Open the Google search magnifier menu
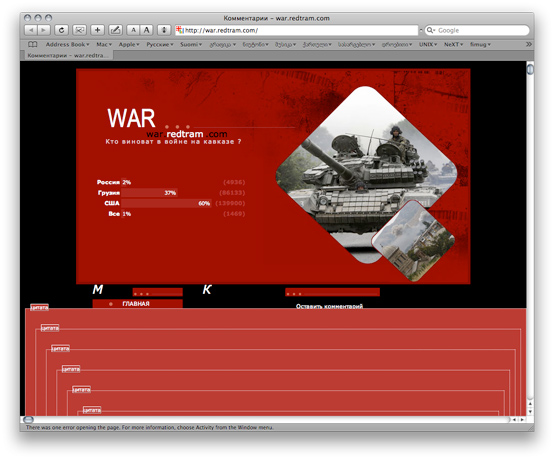The height and width of the screenshot is (459, 554). click(x=431, y=30)
